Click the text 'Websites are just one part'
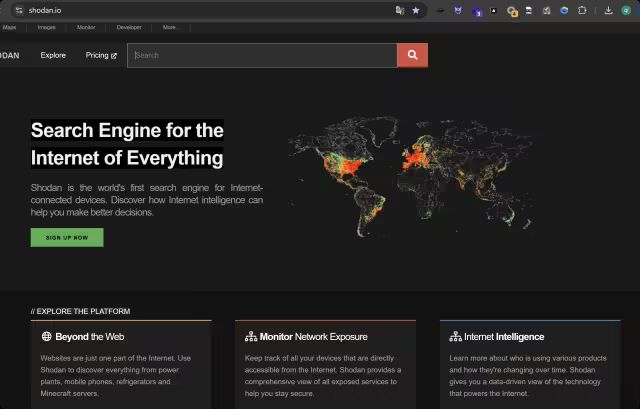The height and width of the screenshot is (409, 640). pos(116,376)
